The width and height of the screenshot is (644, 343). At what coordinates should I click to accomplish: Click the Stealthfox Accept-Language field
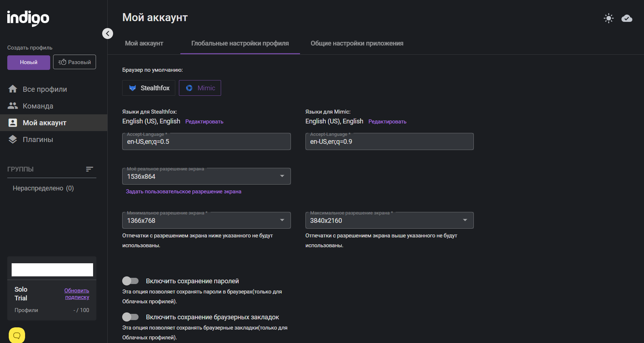[x=207, y=141]
